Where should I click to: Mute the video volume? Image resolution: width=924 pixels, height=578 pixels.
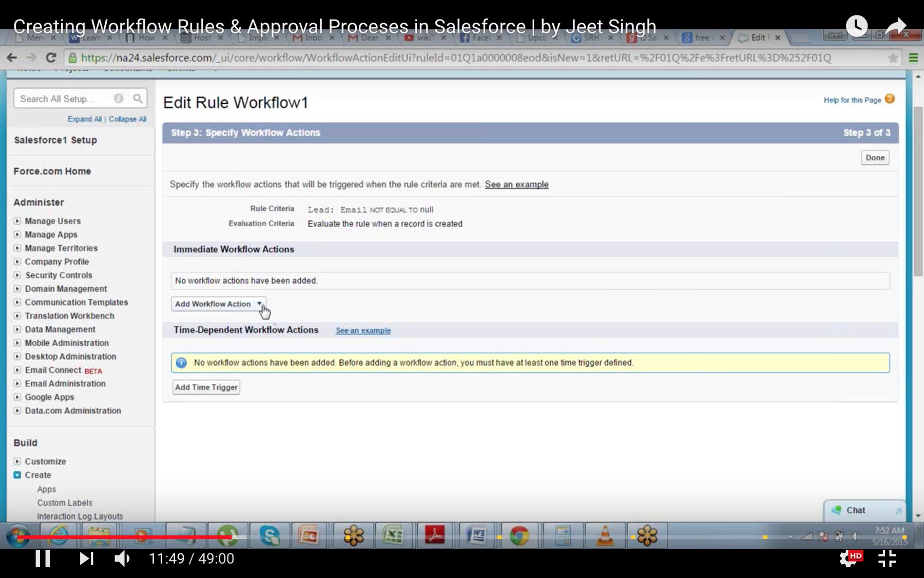pos(122,558)
